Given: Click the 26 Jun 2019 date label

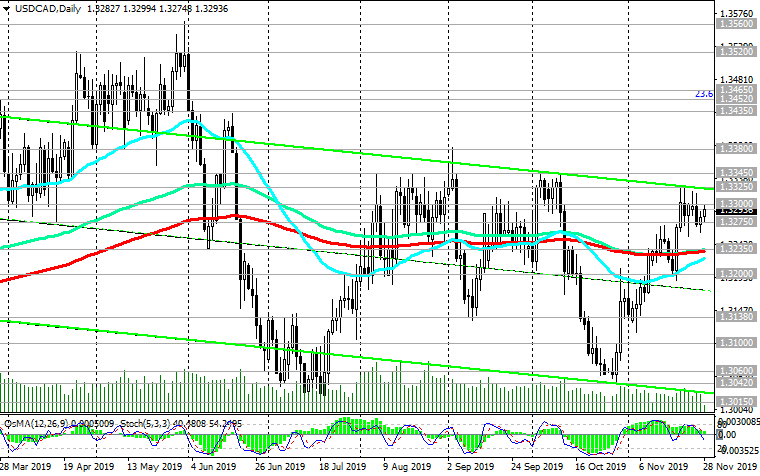Looking at the screenshot, I should click(280, 467).
